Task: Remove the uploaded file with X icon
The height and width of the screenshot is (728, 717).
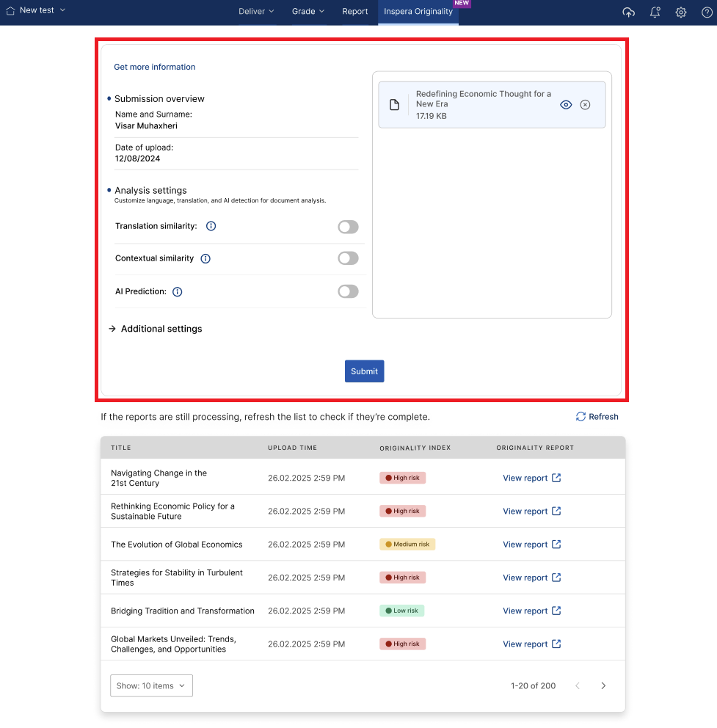Action: [585, 104]
